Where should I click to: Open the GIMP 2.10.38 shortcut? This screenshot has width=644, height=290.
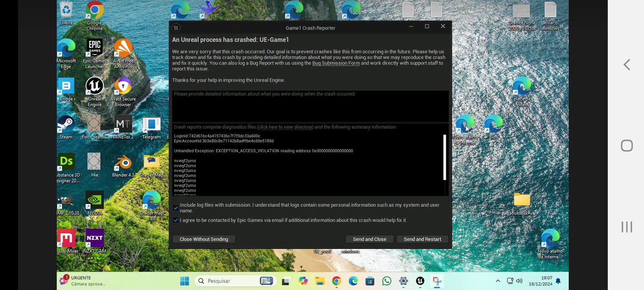tap(67, 204)
